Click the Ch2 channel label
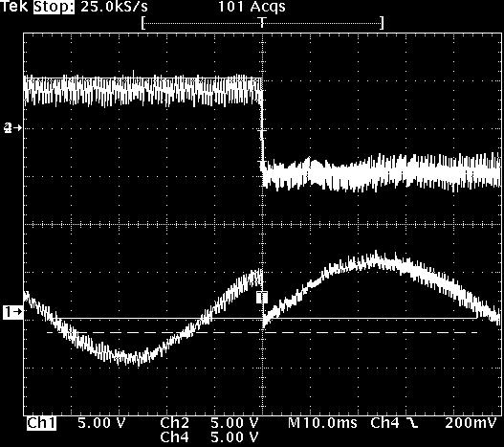This screenshot has height=447, width=504. tap(175, 423)
